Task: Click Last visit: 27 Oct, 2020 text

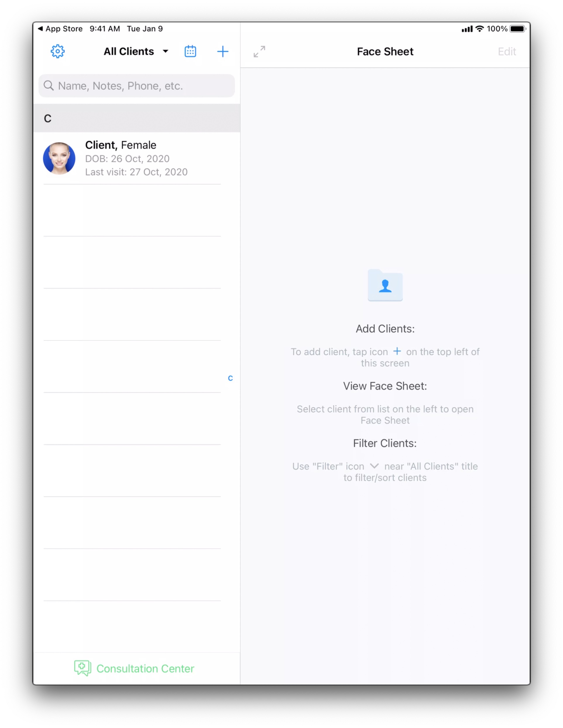Action: (x=136, y=172)
